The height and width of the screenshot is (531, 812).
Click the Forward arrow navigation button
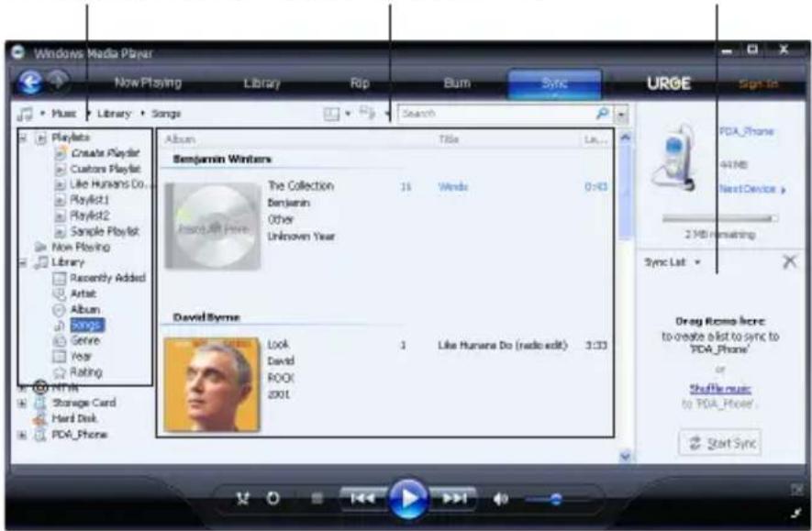point(58,82)
